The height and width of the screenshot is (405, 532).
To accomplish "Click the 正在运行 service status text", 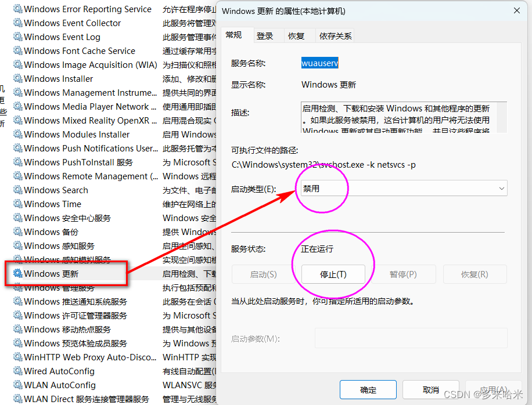I will 317,249.
